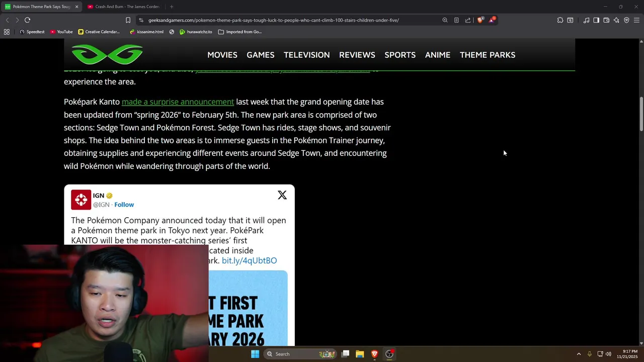Open the Creative Calendar bookmark
Viewport: 644px width, 362px height.
(99, 32)
